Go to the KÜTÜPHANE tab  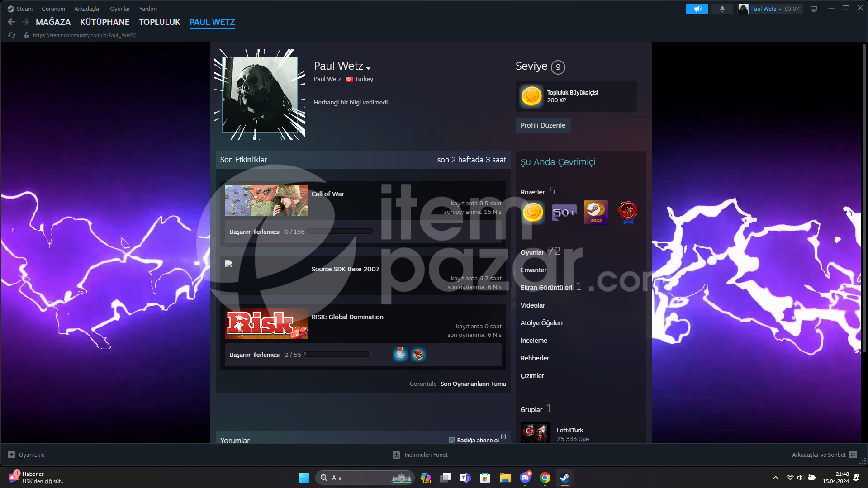tap(105, 22)
